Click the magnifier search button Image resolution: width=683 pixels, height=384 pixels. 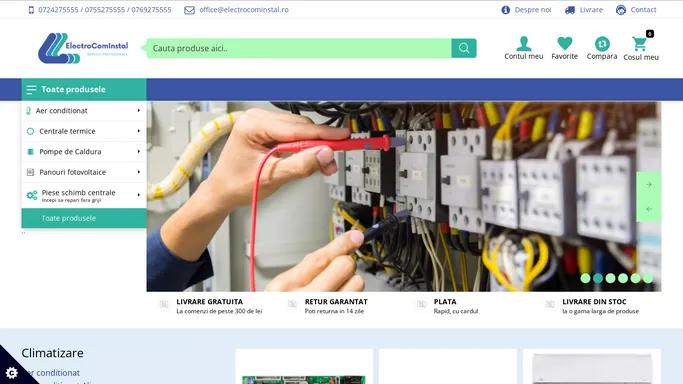tap(464, 48)
